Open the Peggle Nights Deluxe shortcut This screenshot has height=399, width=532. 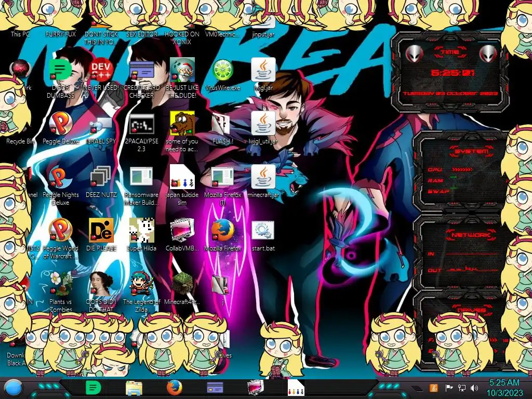click(x=60, y=177)
